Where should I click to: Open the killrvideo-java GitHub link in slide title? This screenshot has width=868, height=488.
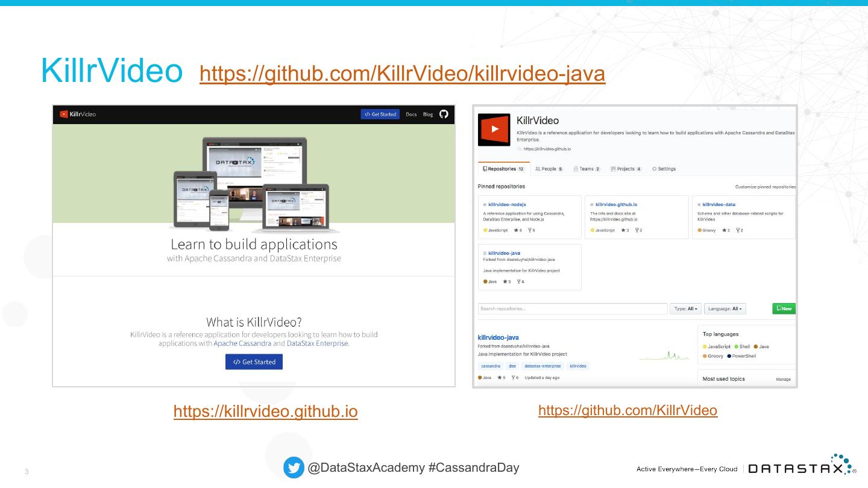(x=402, y=74)
